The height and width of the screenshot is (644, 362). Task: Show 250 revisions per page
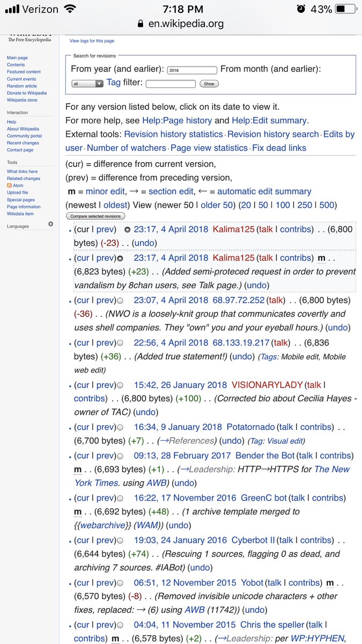(x=305, y=205)
